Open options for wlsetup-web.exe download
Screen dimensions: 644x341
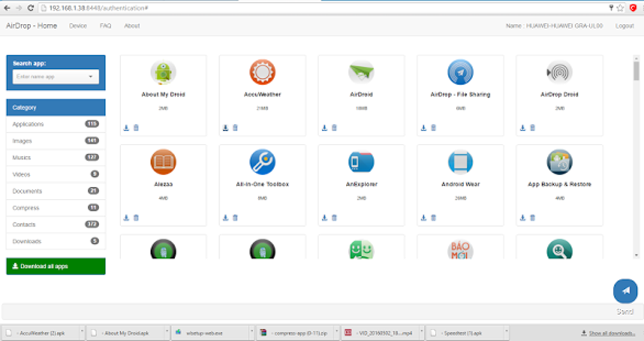(251, 332)
